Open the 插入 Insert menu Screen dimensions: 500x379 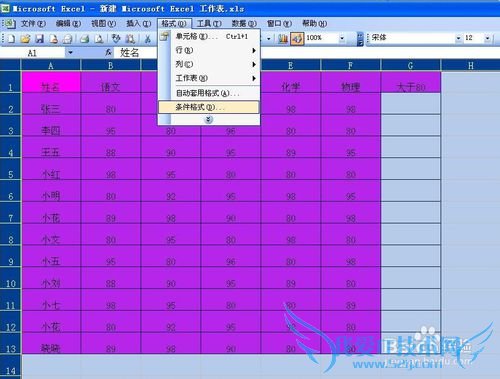coord(139,24)
